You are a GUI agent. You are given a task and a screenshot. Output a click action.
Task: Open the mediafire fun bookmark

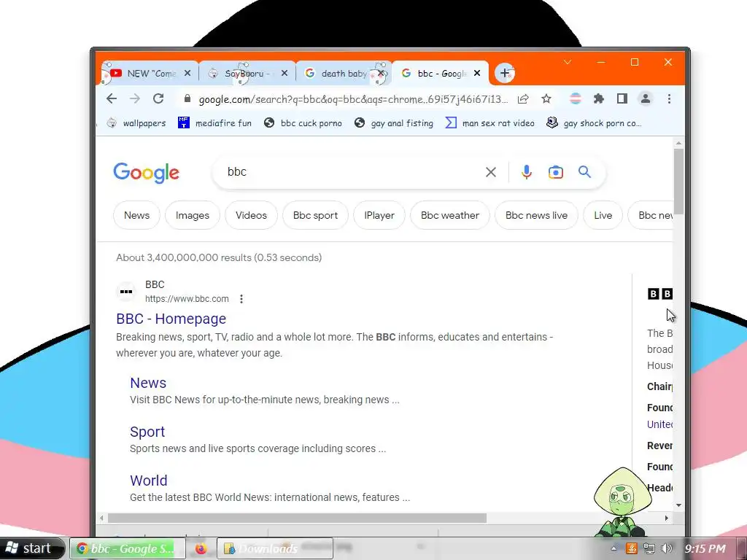click(215, 122)
